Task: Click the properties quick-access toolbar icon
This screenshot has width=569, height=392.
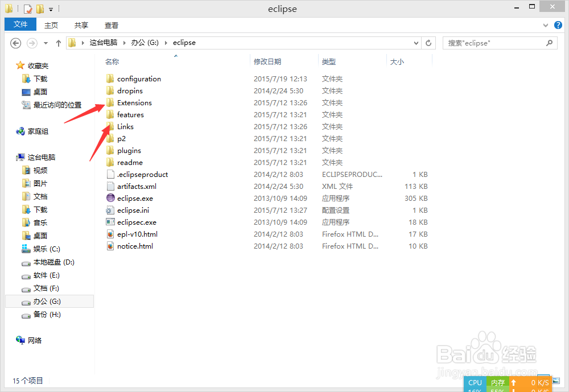Action: coord(27,9)
